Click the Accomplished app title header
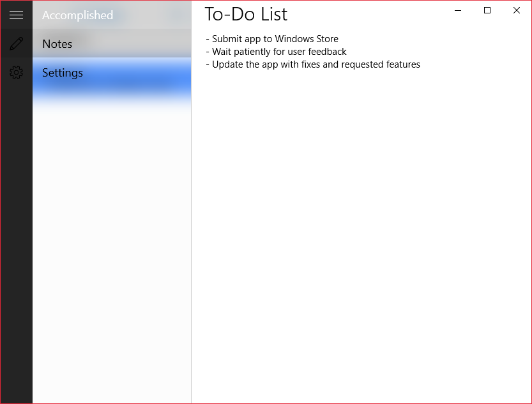The width and height of the screenshot is (532, 404). 77,15
